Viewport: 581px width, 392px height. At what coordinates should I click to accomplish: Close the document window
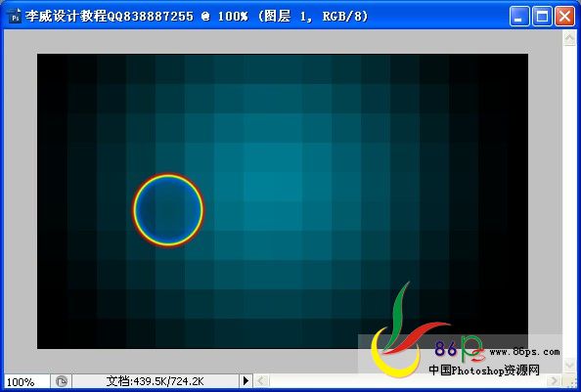[x=564, y=17]
